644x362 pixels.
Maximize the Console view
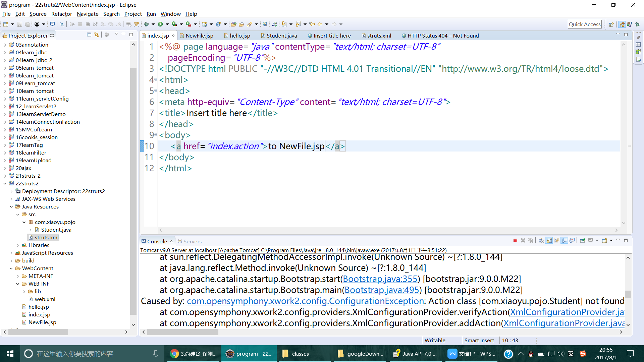[x=626, y=240]
